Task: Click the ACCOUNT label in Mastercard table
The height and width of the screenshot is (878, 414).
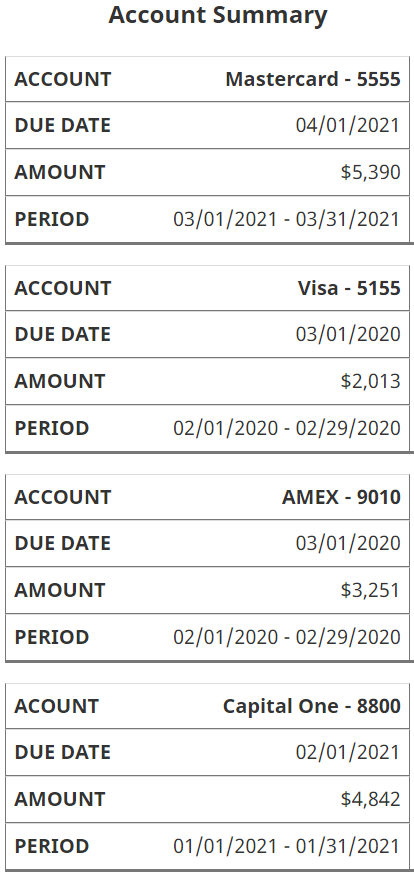Action: (x=63, y=79)
